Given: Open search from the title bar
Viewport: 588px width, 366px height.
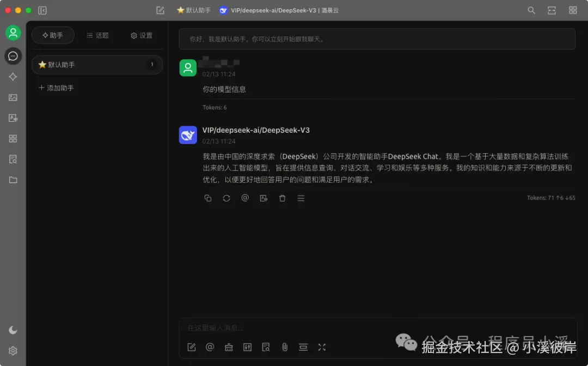Looking at the screenshot, I should click(x=531, y=10).
